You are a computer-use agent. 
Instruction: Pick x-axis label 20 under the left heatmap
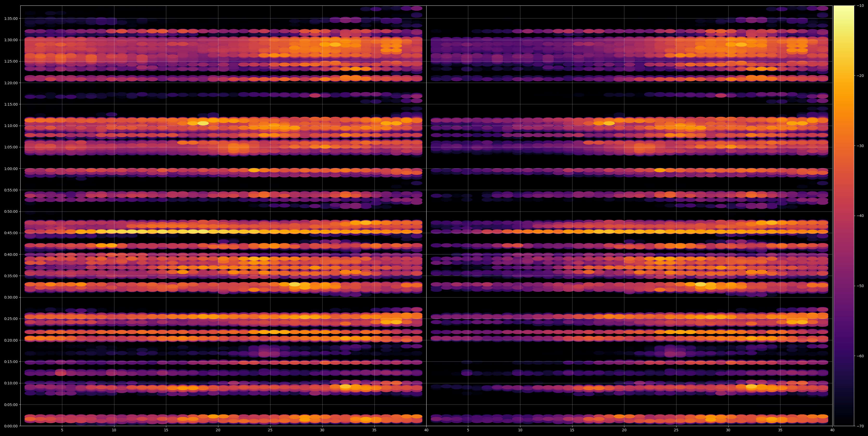pyautogui.click(x=218, y=430)
